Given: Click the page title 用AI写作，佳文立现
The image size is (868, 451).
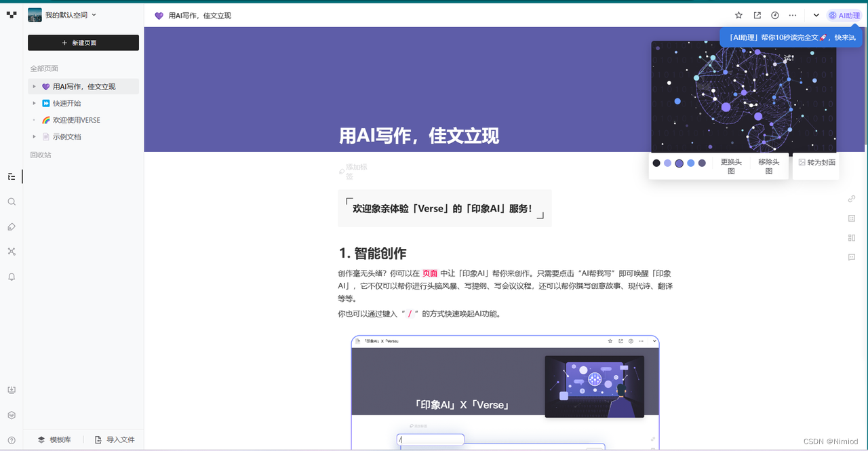Looking at the screenshot, I should (x=419, y=136).
